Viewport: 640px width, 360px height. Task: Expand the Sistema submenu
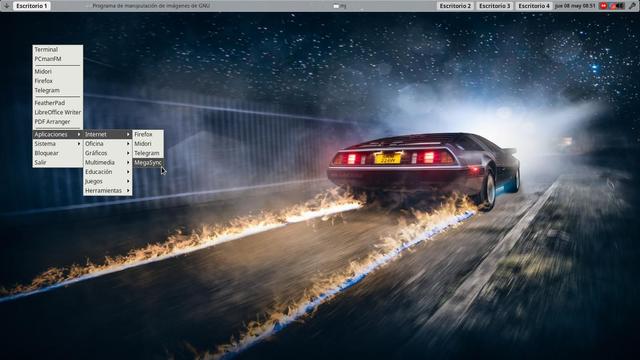click(58, 144)
